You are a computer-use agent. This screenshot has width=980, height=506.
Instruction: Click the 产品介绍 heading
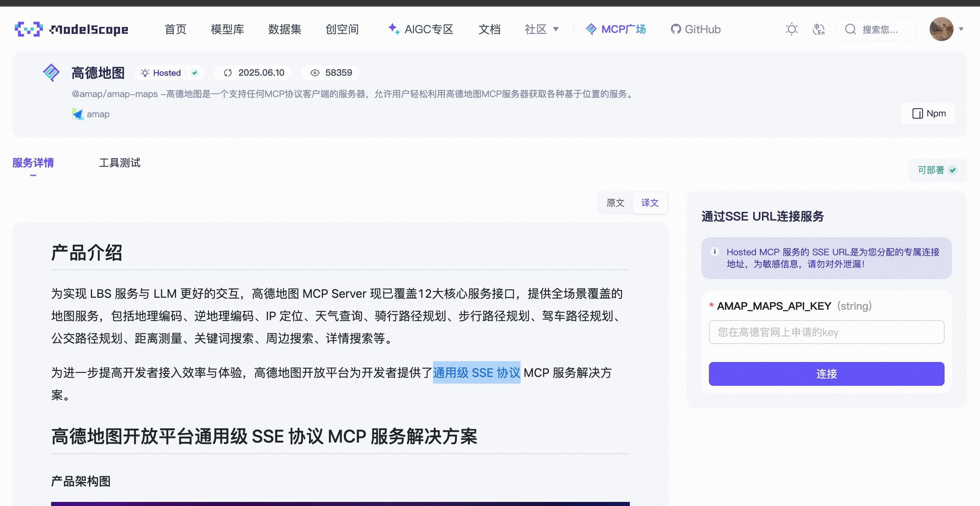coord(87,252)
